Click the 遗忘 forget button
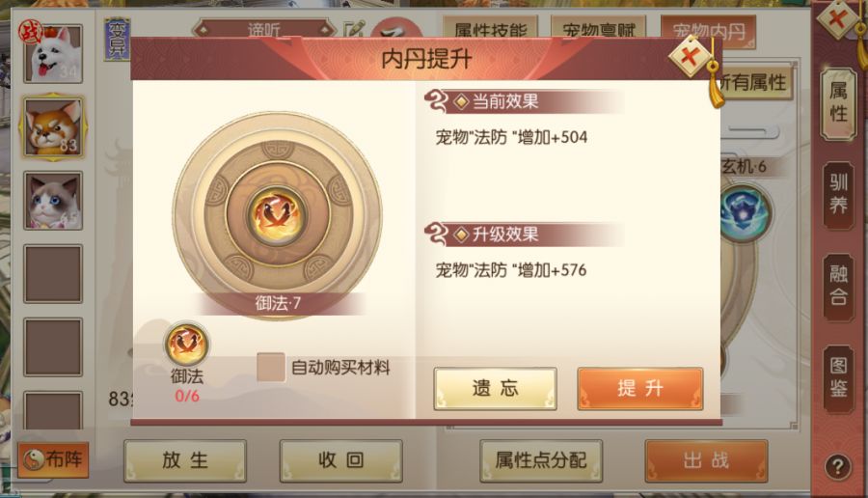Screen dimensions: 868x498 495,388
